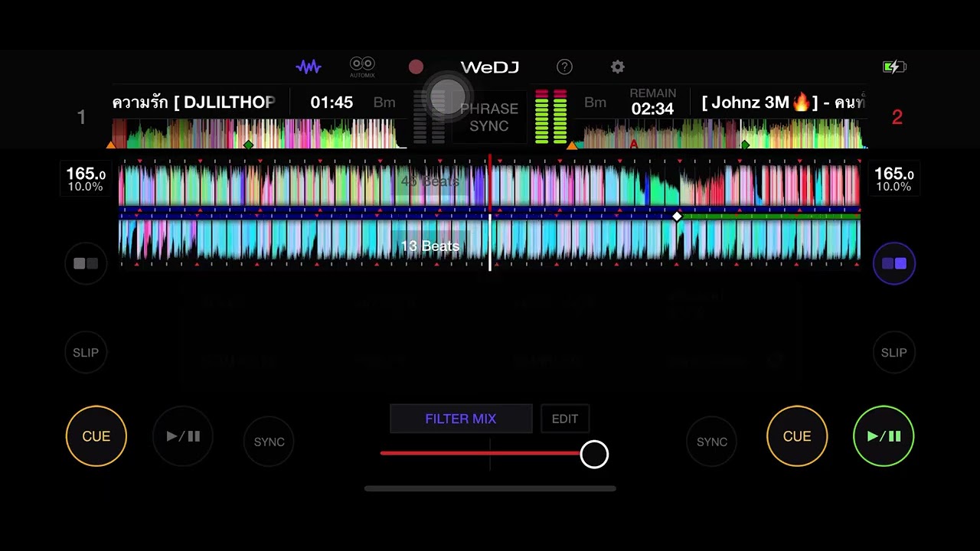Click the crossfader handle

point(594,455)
